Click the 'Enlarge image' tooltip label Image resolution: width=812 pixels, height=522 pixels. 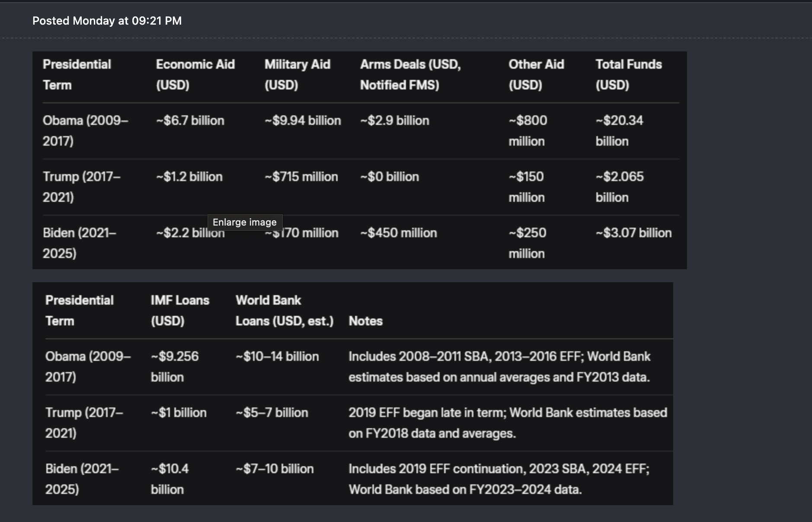tap(245, 222)
